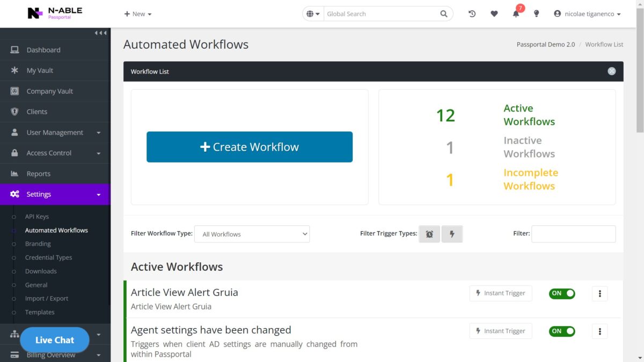Open the nicolae tiganenco user menu

click(x=587, y=14)
